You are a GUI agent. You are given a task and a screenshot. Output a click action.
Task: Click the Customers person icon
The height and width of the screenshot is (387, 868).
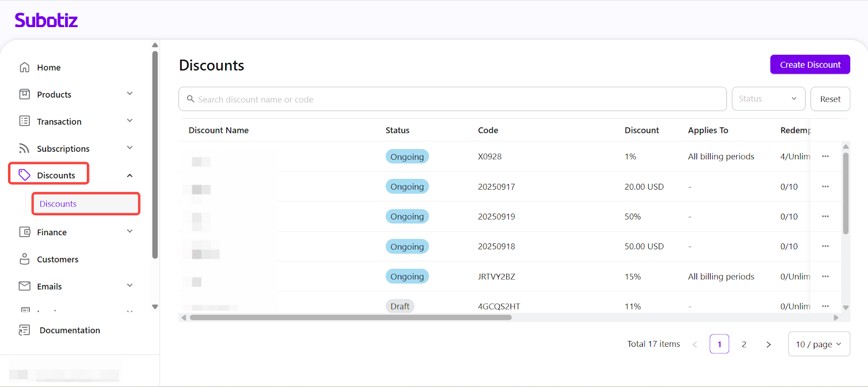tap(24, 259)
